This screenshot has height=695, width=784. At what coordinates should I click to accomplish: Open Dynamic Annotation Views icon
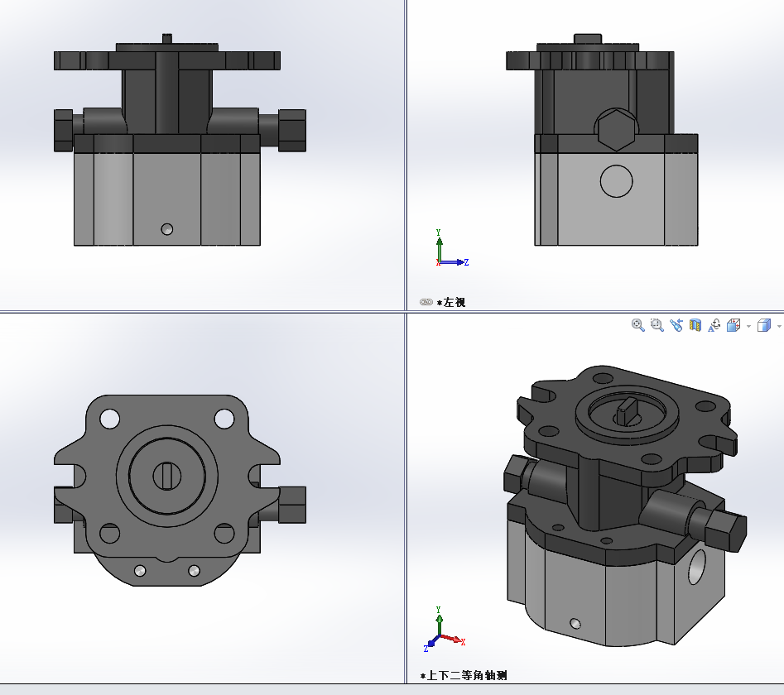click(x=714, y=325)
